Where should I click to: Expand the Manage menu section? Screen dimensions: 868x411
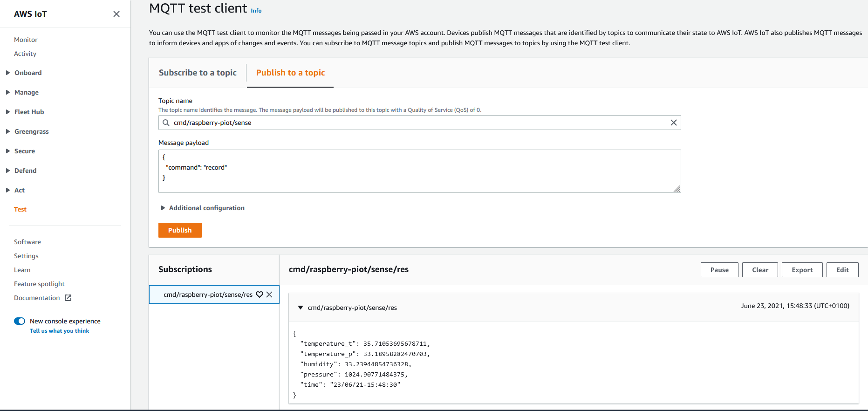pos(8,92)
